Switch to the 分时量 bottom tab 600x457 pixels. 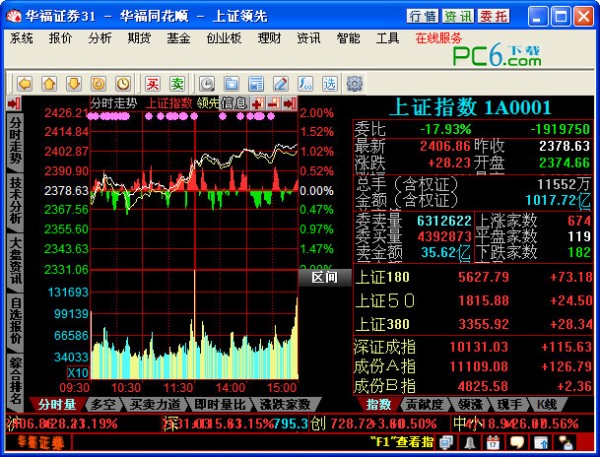pyautogui.click(x=57, y=404)
